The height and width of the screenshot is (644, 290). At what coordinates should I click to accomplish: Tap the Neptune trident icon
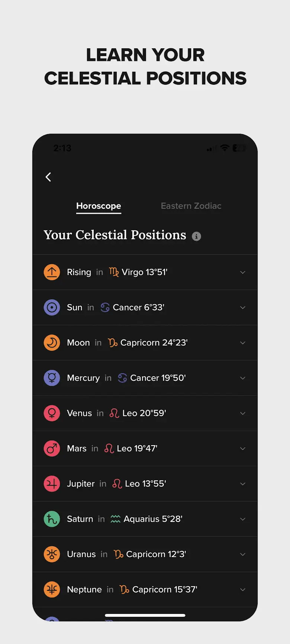pos(52,589)
